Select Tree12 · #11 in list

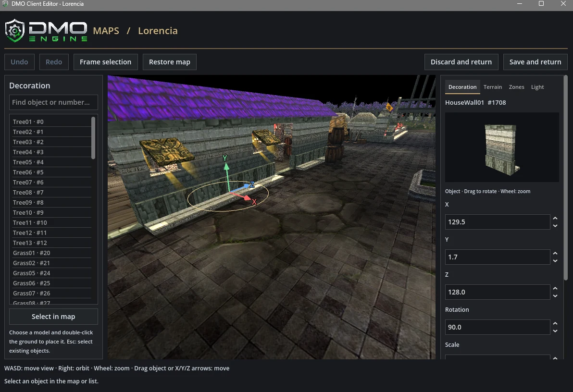tap(52, 233)
